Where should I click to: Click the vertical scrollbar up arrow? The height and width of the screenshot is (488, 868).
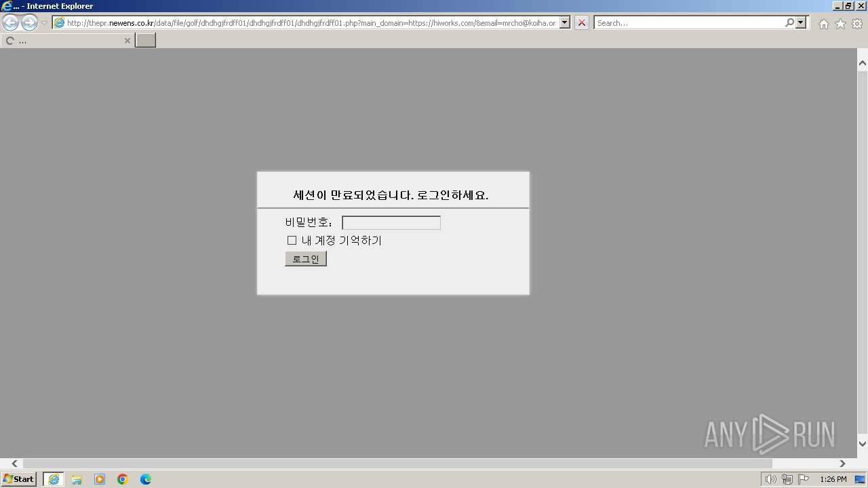click(863, 64)
